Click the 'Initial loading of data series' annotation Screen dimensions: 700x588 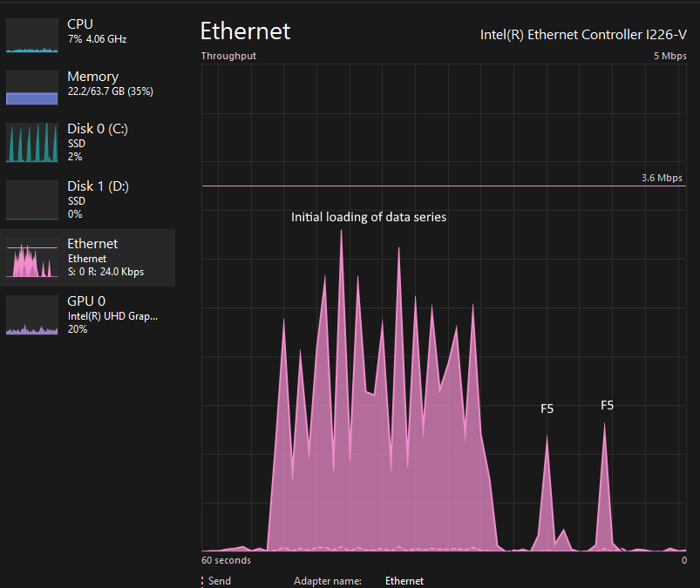click(x=369, y=217)
